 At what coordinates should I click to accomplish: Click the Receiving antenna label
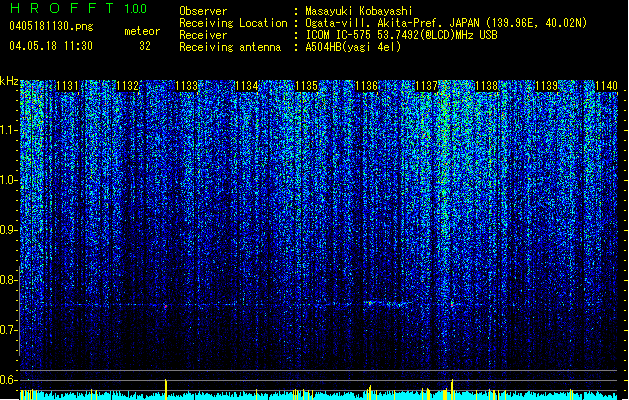230,47
